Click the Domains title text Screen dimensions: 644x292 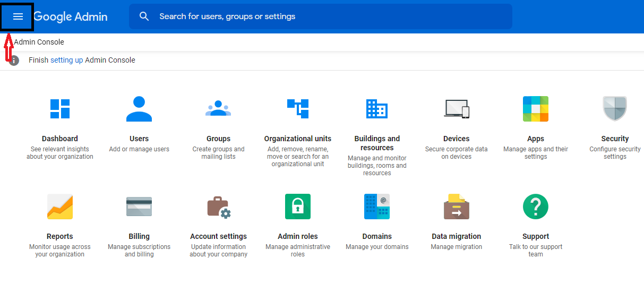(x=377, y=236)
